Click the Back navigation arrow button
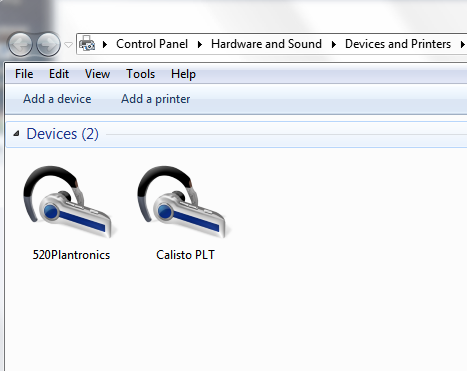Image resolution: width=467 pixels, height=371 pixels. 20,44
